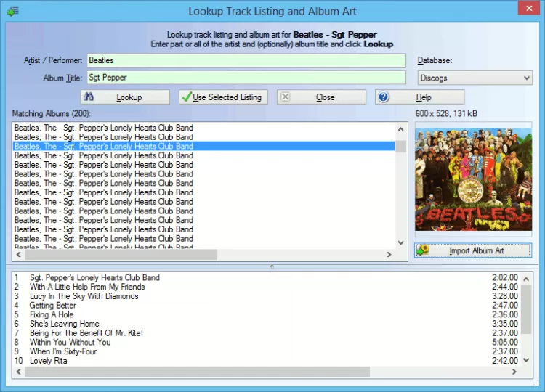Viewport: 545px width, 392px height.
Task: Click the vertical scroll thumb in Matching Albums list
Action: pyautogui.click(x=400, y=147)
